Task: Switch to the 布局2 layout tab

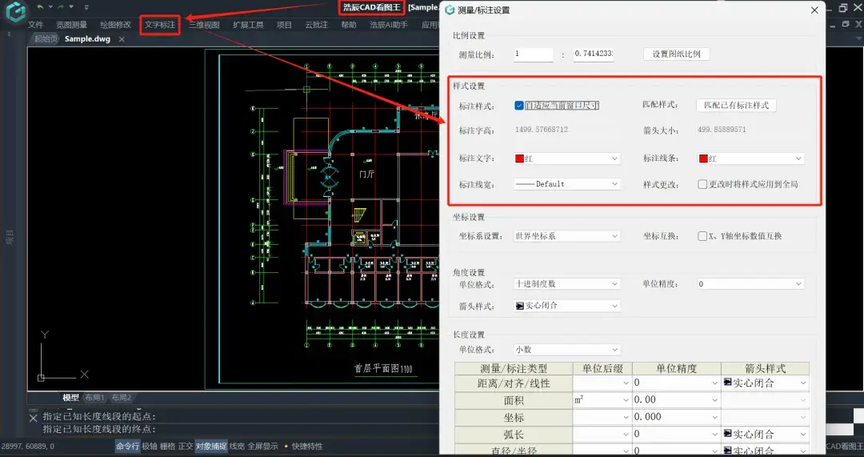Action: [x=121, y=397]
